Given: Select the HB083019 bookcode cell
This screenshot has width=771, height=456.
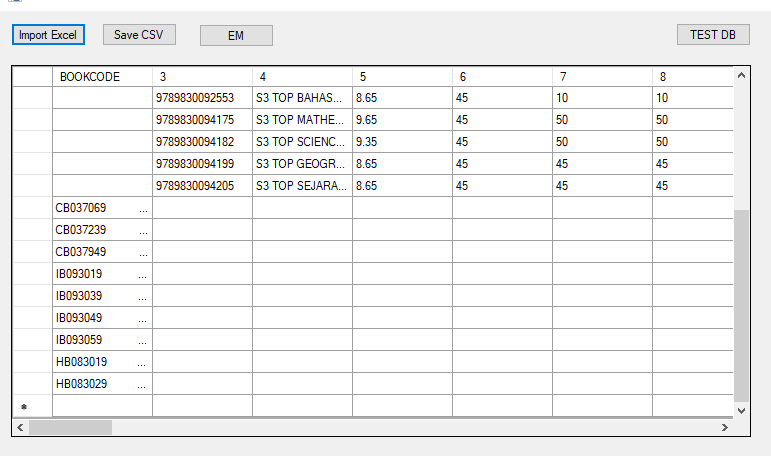Looking at the screenshot, I should [102, 362].
